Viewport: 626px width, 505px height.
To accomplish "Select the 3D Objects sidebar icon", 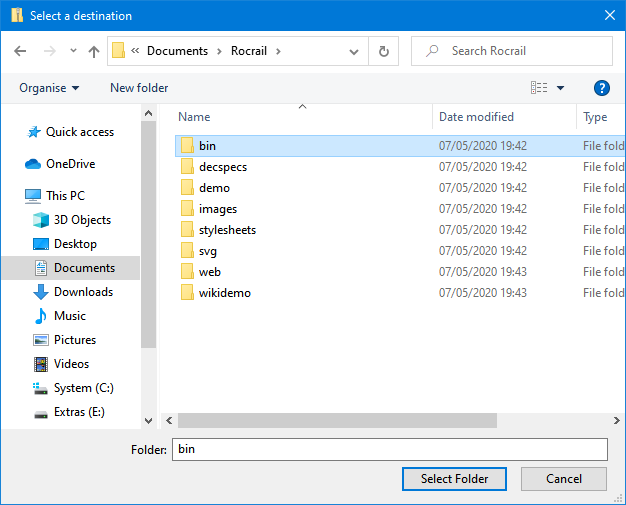I will coord(41,220).
